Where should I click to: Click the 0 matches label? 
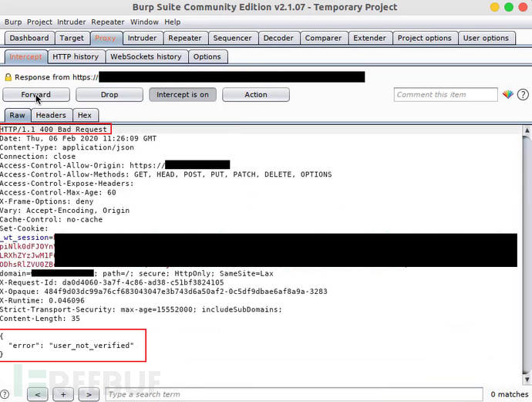coord(510,394)
